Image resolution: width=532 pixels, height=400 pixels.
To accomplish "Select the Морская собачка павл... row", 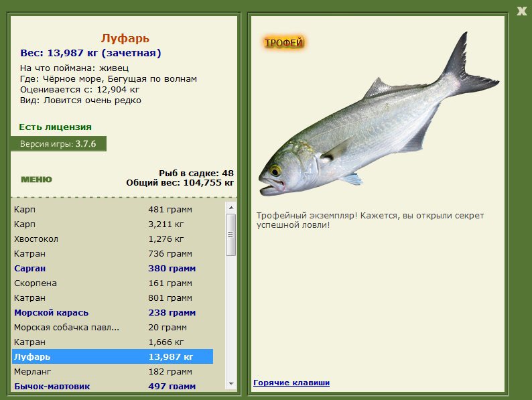I will pos(113,328).
